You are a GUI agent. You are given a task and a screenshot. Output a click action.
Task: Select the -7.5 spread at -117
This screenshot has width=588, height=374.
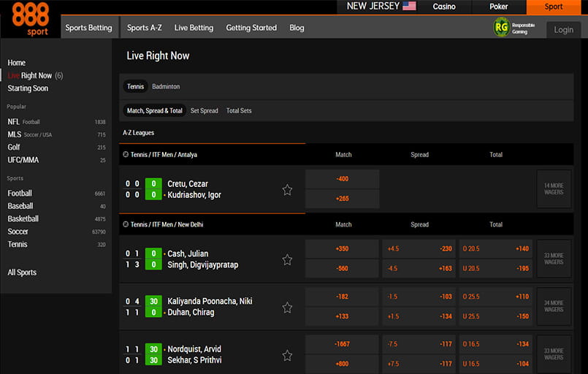[x=419, y=344]
